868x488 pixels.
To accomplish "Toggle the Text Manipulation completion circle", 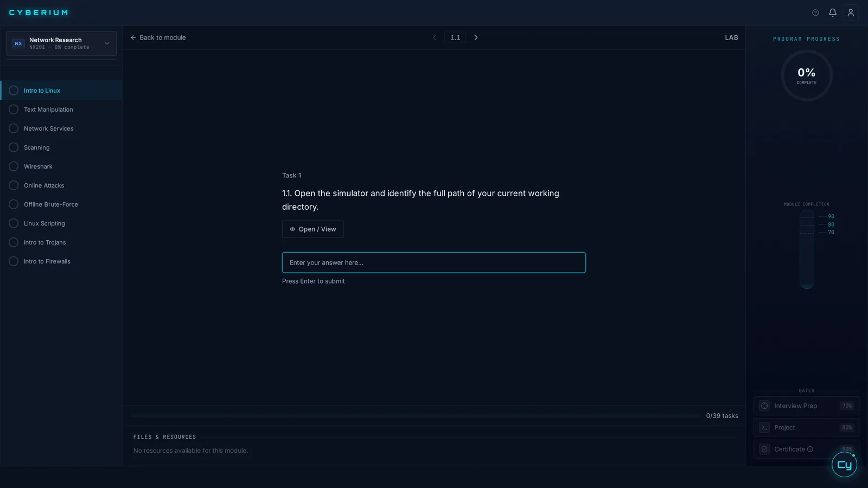I will pyautogui.click(x=14, y=110).
